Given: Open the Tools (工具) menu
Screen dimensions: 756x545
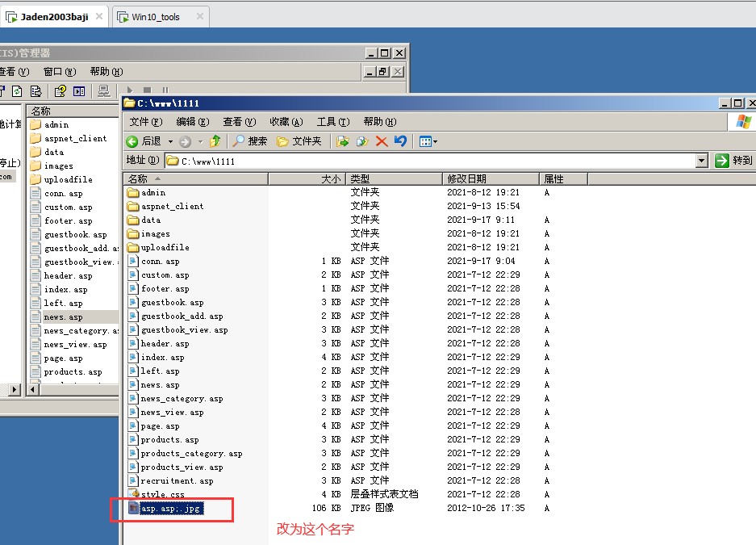Looking at the screenshot, I should [332, 122].
